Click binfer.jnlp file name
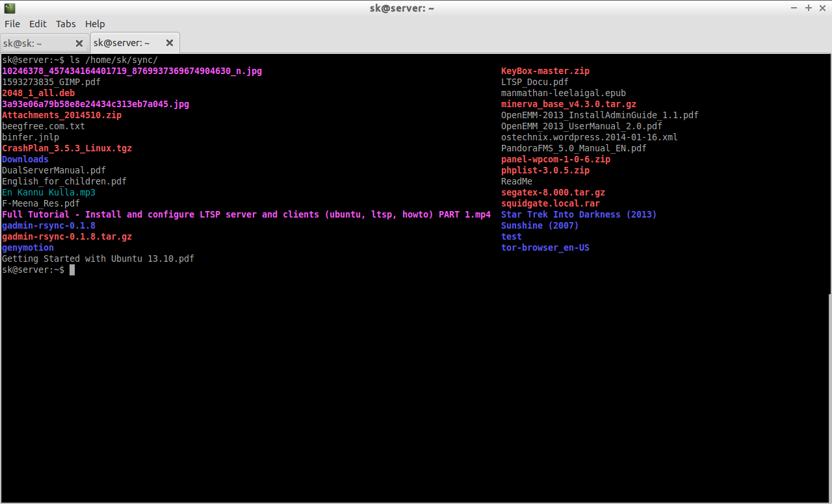Screen dimensions: 832x504 point(31,137)
